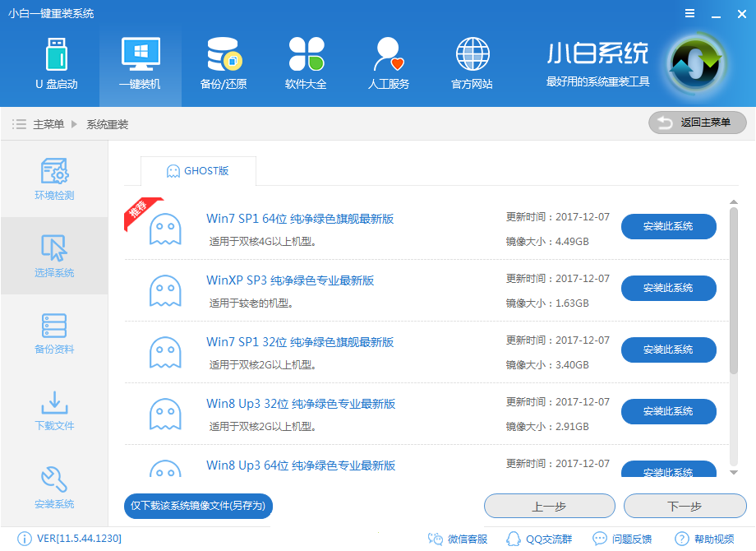Image resolution: width=756 pixels, height=551 pixels.
Task: Install the Win7 SP1 64位 system
Action: click(668, 226)
